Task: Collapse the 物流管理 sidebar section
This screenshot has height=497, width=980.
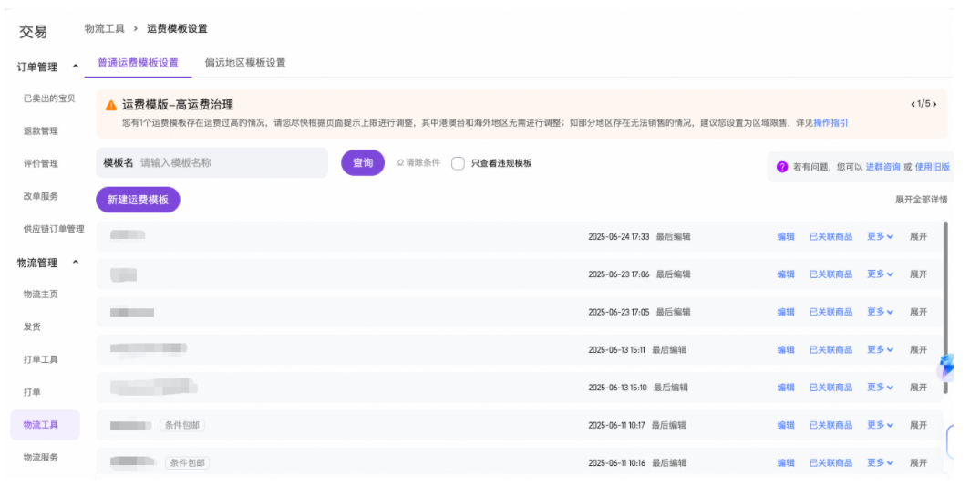Action: click(76, 262)
